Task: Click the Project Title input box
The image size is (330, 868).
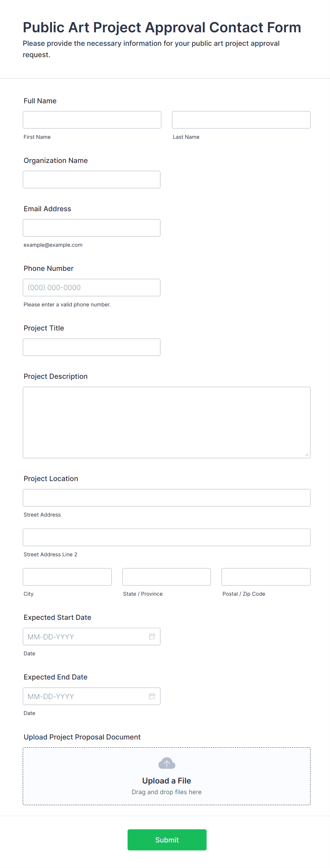Action: tap(92, 347)
